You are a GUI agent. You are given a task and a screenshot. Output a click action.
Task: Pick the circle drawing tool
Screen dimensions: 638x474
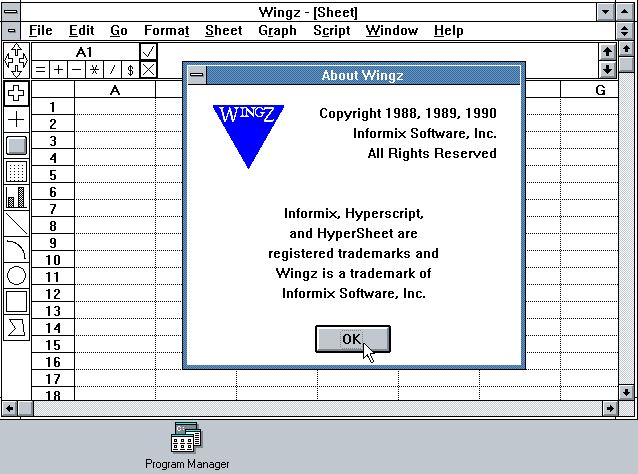[16, 275]
